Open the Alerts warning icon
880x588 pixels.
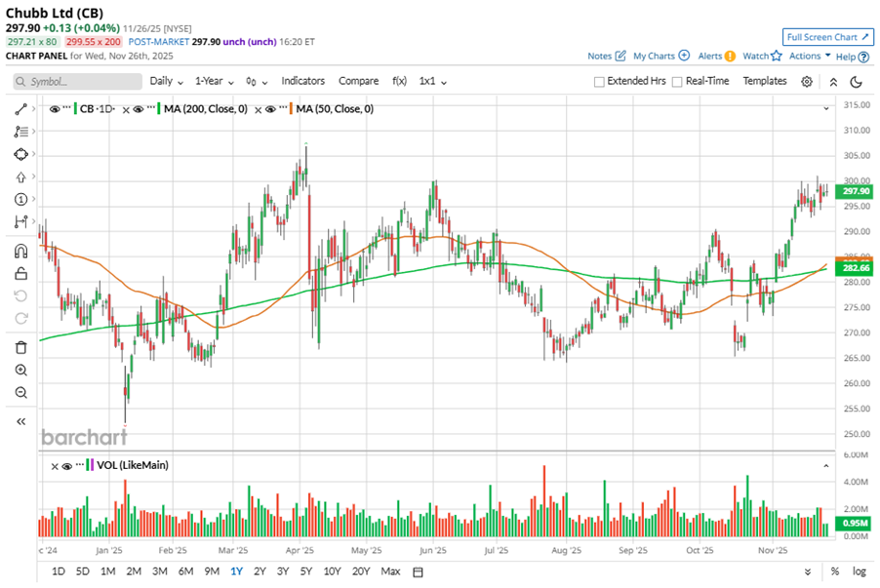tap(730, 57)
